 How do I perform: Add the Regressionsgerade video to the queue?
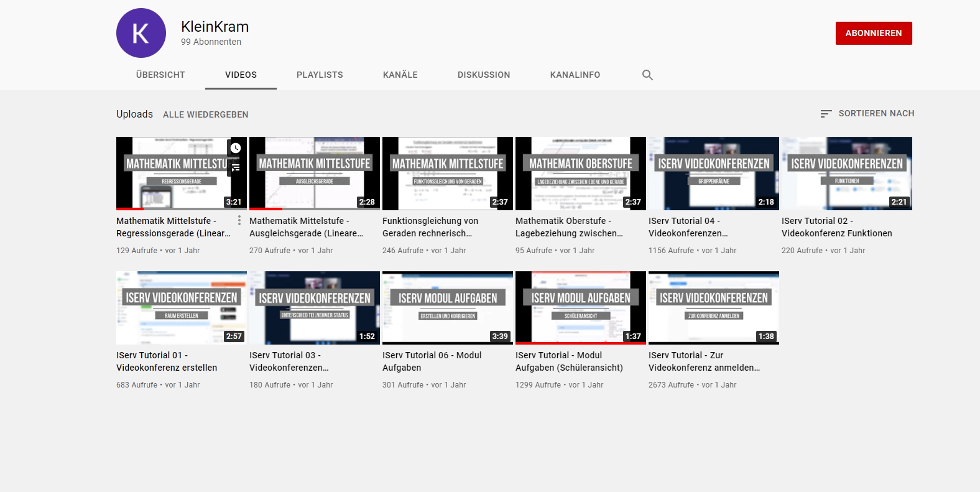(x=236, y=167)
